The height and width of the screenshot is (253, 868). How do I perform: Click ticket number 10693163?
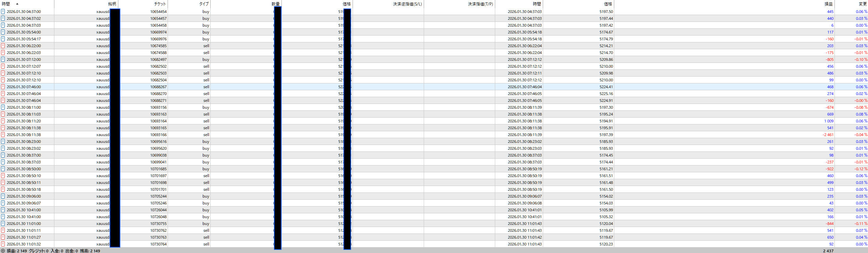158,114
